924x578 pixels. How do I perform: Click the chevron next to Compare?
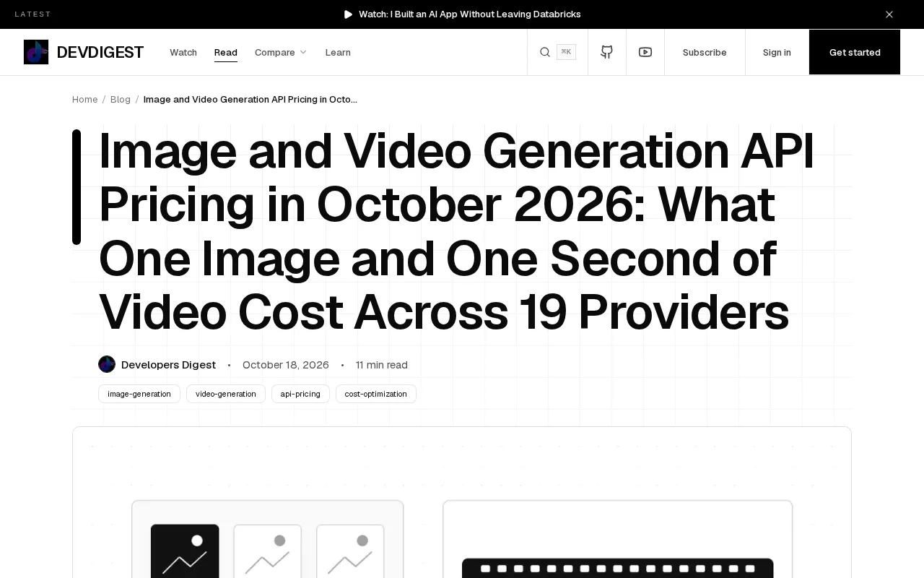(303, 52)
